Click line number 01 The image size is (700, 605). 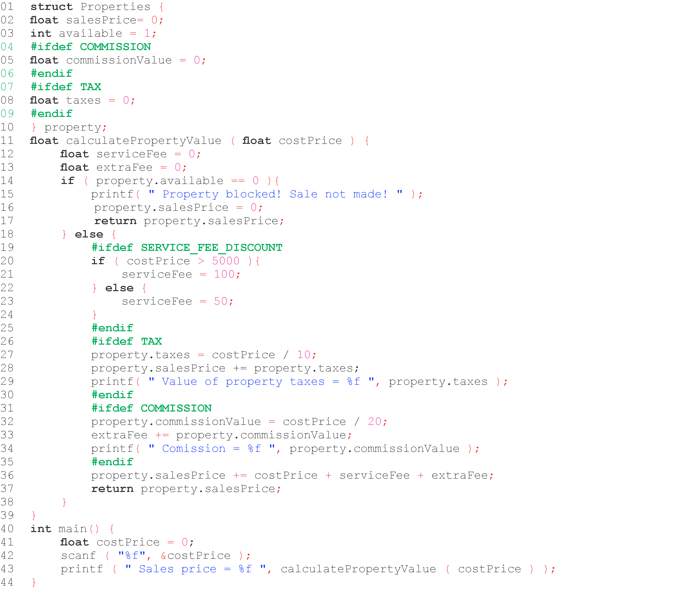point(7,6)
